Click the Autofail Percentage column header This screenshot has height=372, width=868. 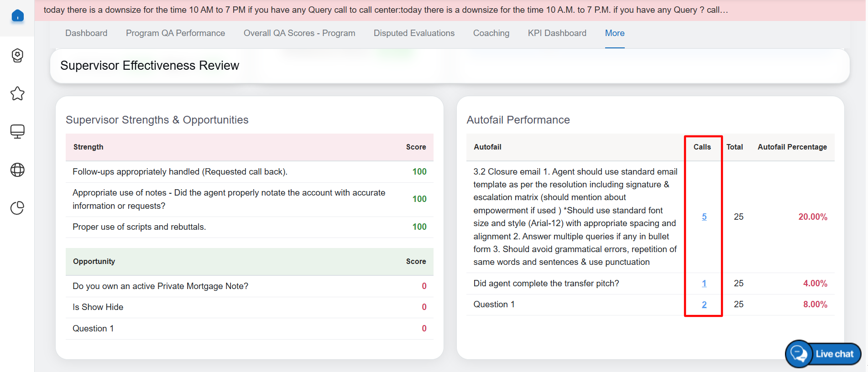(x=792, y=147)
